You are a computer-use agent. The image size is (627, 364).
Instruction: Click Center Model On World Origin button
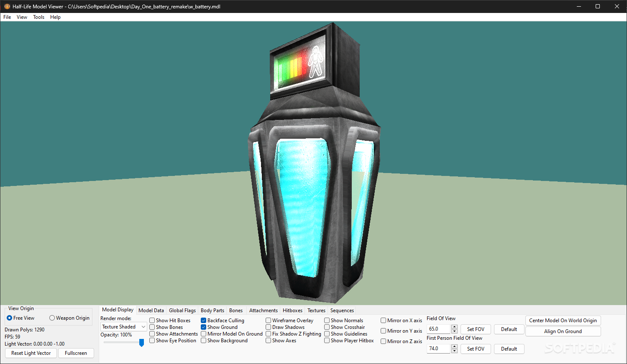tap(563, 320)
